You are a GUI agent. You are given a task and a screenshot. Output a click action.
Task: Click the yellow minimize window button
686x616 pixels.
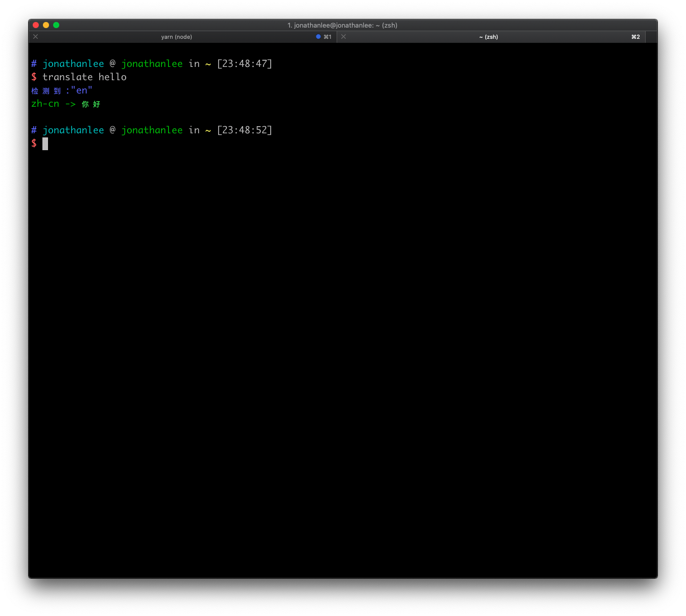46,25
